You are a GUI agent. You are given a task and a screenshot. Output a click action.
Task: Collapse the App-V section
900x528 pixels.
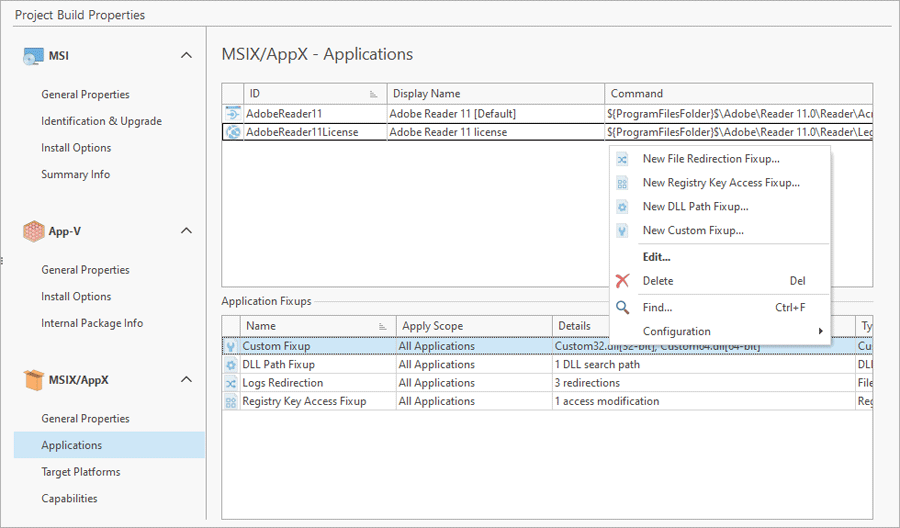tap(186, 231)
